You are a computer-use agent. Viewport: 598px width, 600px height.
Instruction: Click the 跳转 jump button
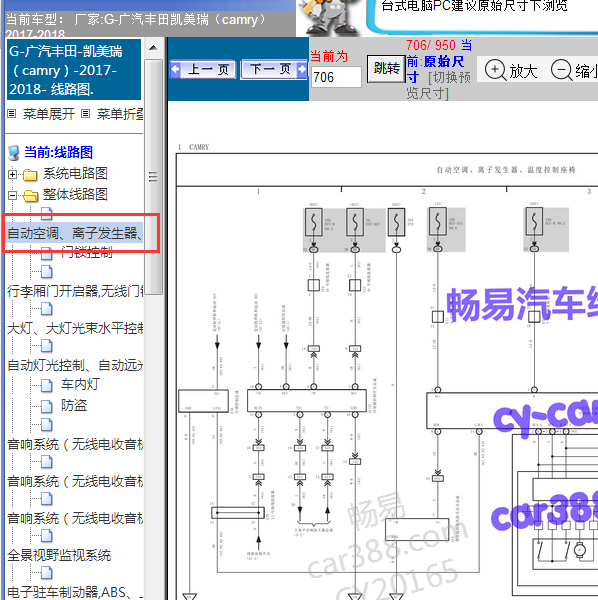point(386,69)
